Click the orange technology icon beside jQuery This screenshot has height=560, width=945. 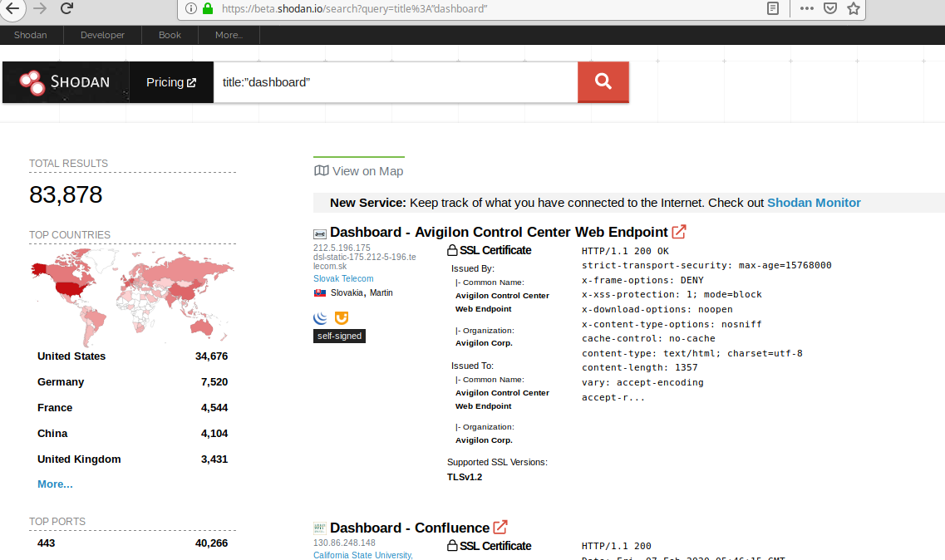(x=341, y=317)
